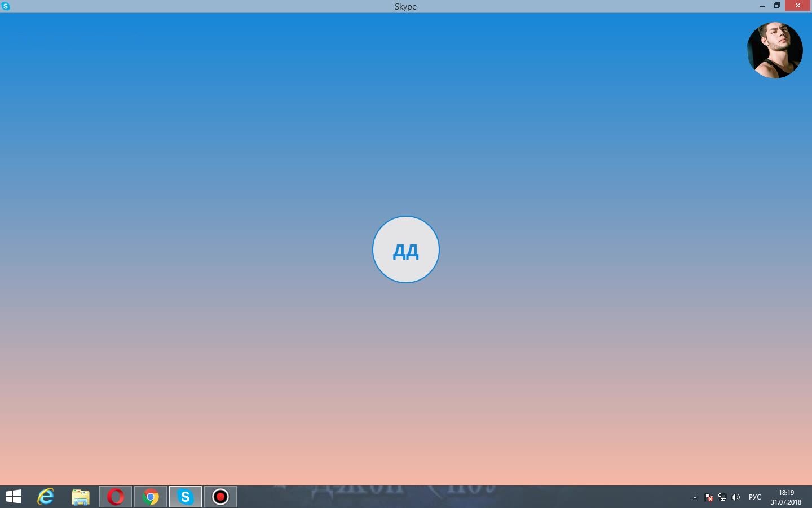Switch input language via РУС indicator

point(754,497)
